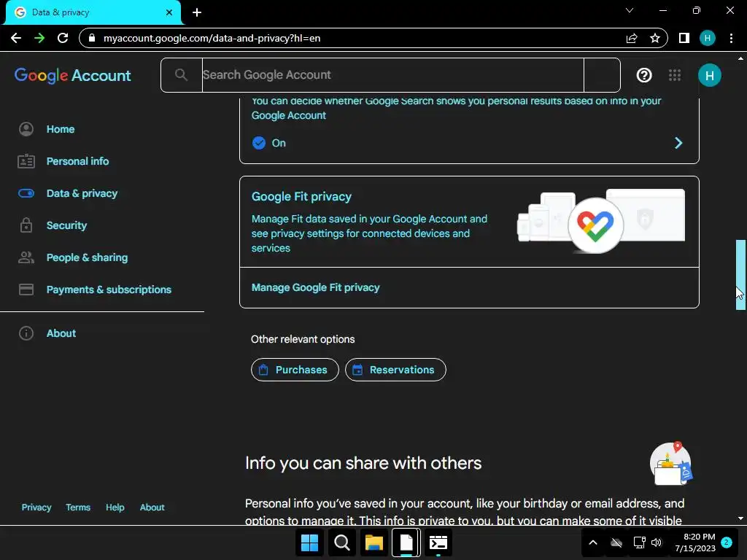747x560 pixels.
Task: Expand the personal results On setting
Action: [678, 143]
